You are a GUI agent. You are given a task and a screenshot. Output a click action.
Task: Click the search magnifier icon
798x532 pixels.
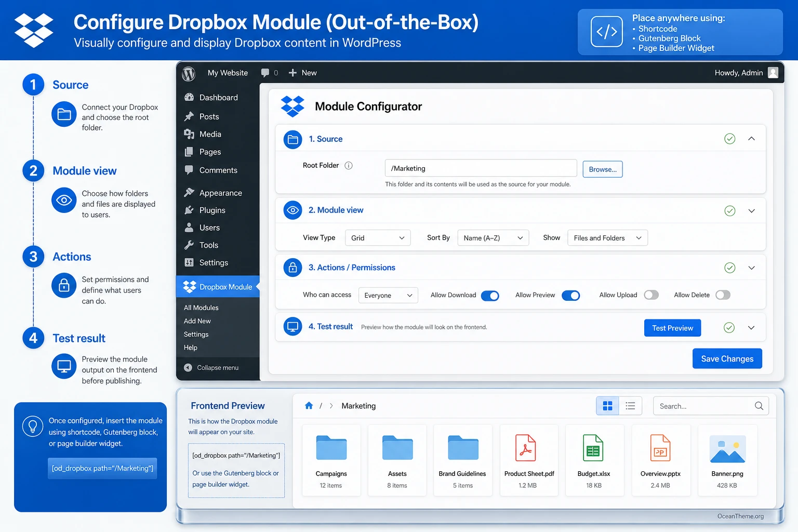[x=759, y=406]
